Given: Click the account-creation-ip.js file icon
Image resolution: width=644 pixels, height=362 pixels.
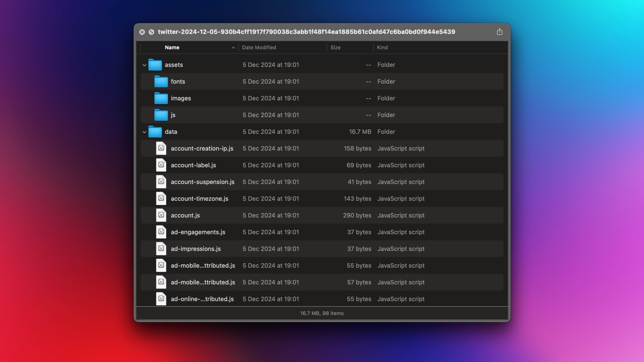Looking at the screenshot, I should point(161,148).
